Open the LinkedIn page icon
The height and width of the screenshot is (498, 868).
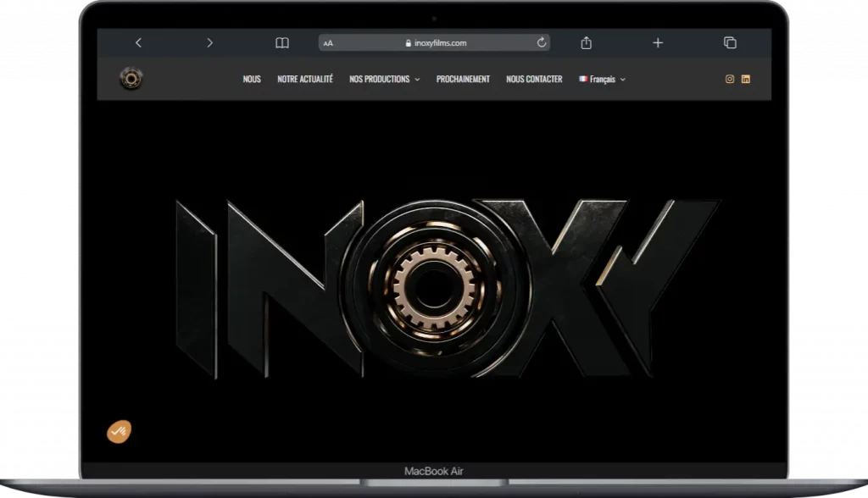[746, 79]
